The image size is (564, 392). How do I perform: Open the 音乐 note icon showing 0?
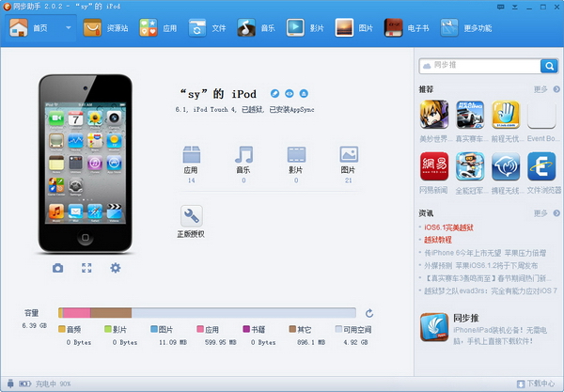tap(243, 155)
